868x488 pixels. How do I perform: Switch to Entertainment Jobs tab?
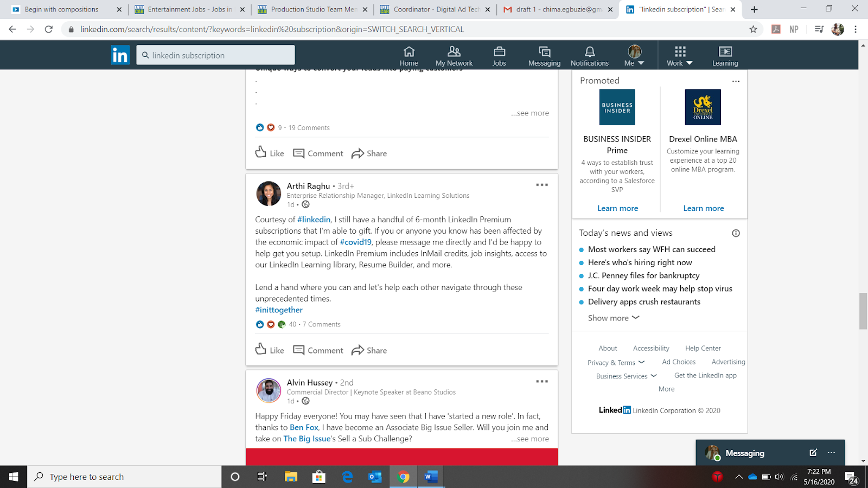pos(190,9)
